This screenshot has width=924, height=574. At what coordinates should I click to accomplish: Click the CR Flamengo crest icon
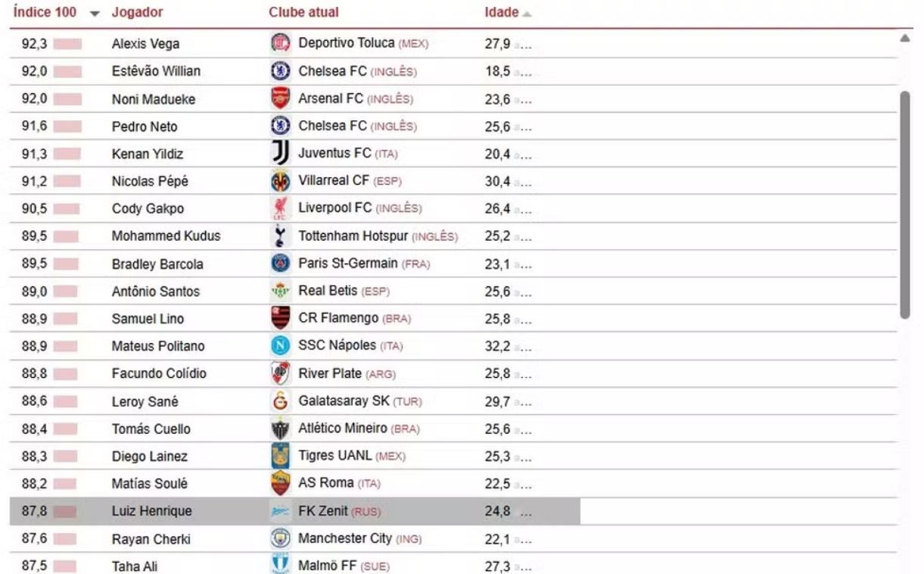point(281,318)
